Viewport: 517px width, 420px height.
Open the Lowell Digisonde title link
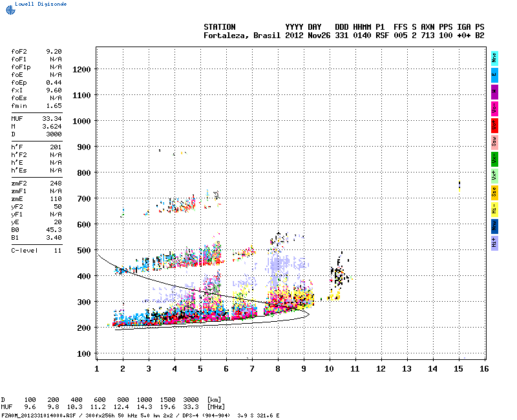click(41, 4)
